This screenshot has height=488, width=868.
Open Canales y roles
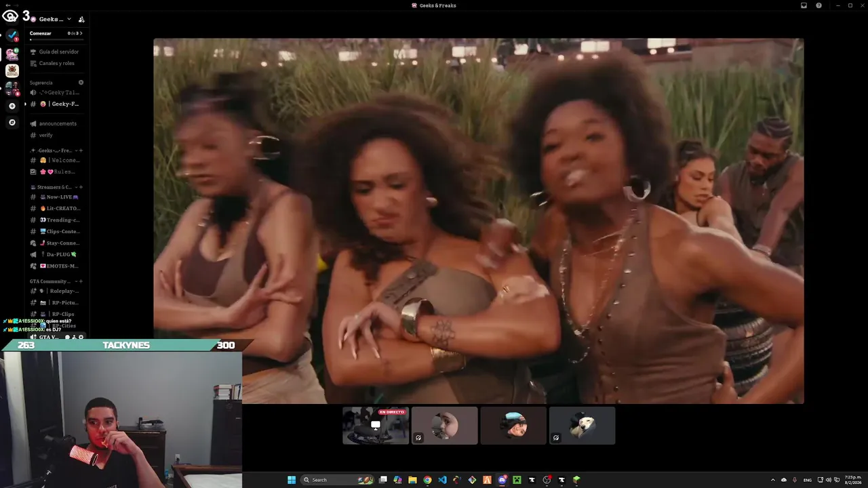[x=56, y=63]
